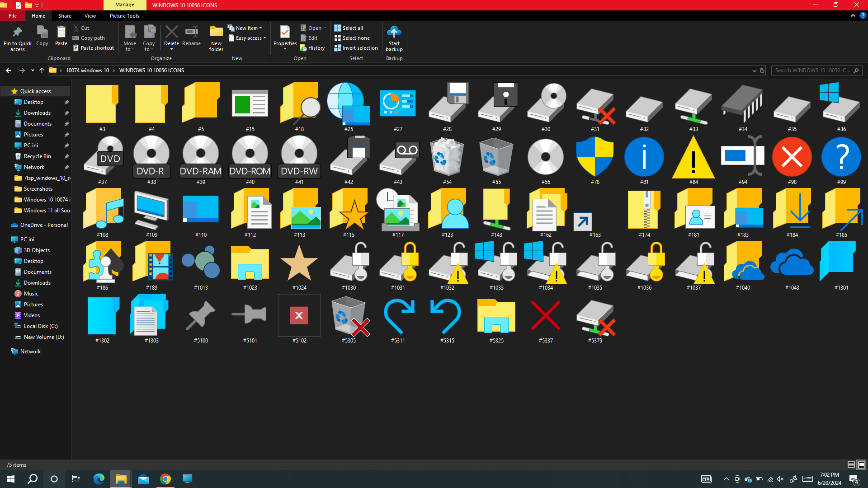Expand the New item dropdown

pyautogui.click(x=260, y=28)
